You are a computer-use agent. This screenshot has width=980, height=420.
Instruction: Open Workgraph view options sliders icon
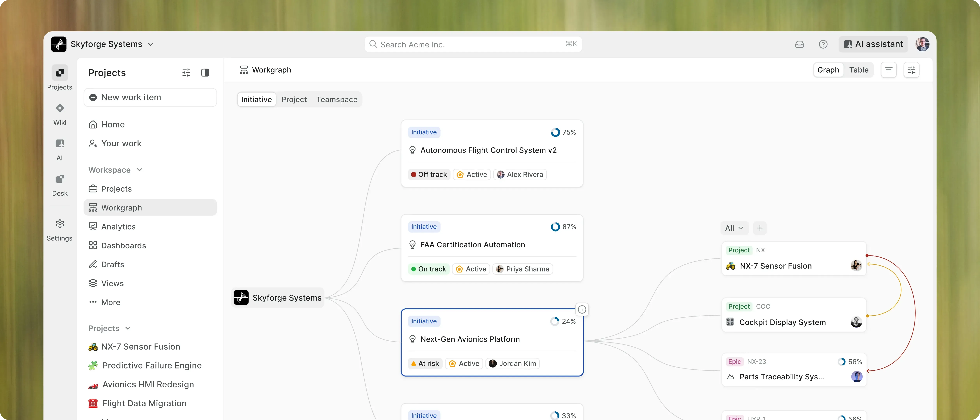click(911, 70)
